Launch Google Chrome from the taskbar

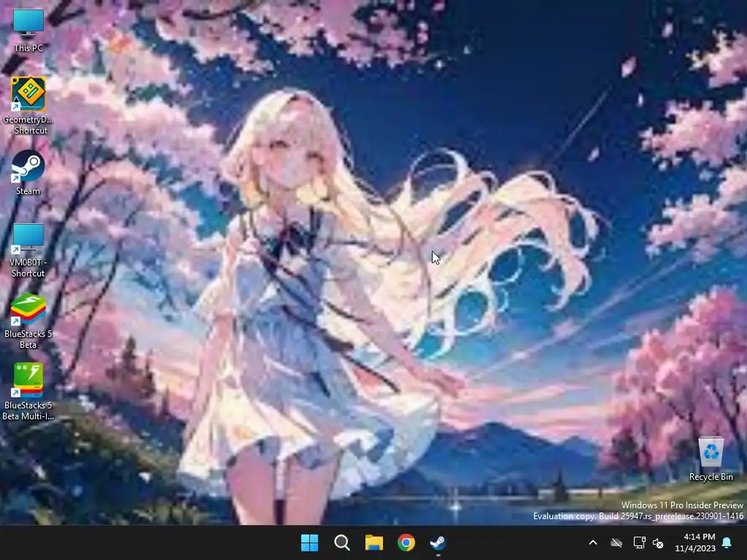tap(406, 542)
